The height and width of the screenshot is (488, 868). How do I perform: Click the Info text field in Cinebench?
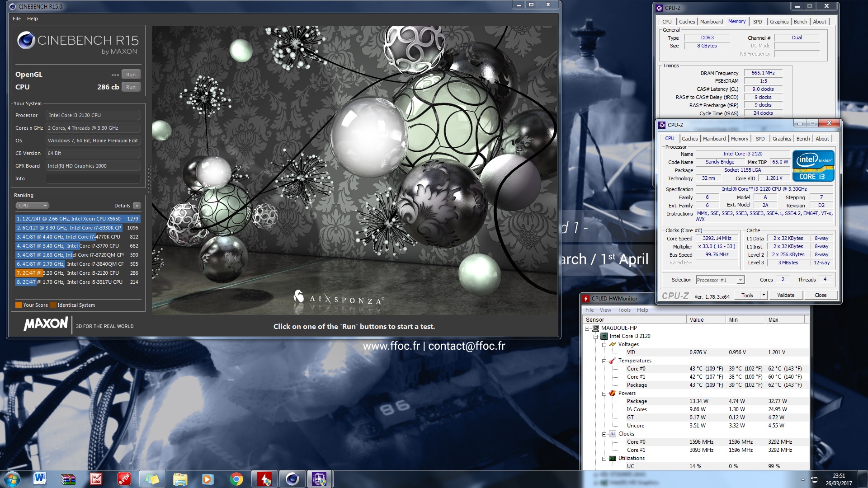[93, 178]
